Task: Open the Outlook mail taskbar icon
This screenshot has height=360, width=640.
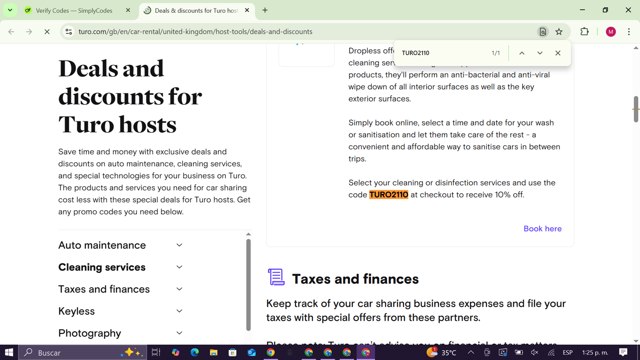Action: click(x=251, y=352)
